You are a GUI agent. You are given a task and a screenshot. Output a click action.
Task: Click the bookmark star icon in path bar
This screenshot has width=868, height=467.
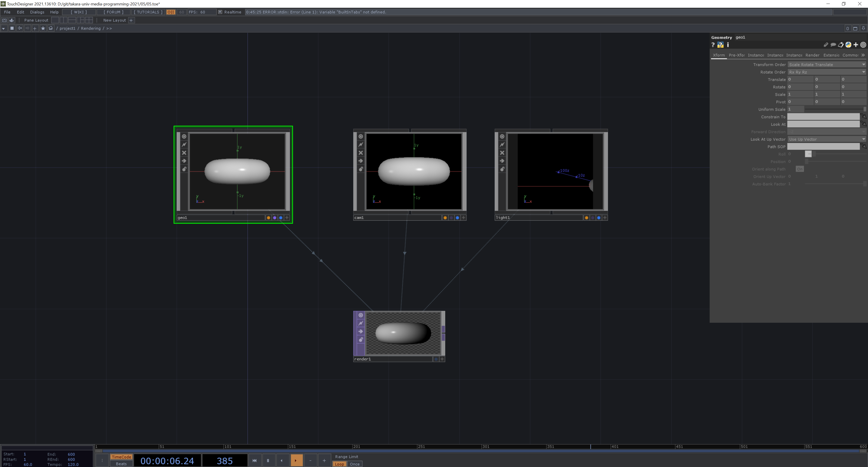[x=43, y=28]
